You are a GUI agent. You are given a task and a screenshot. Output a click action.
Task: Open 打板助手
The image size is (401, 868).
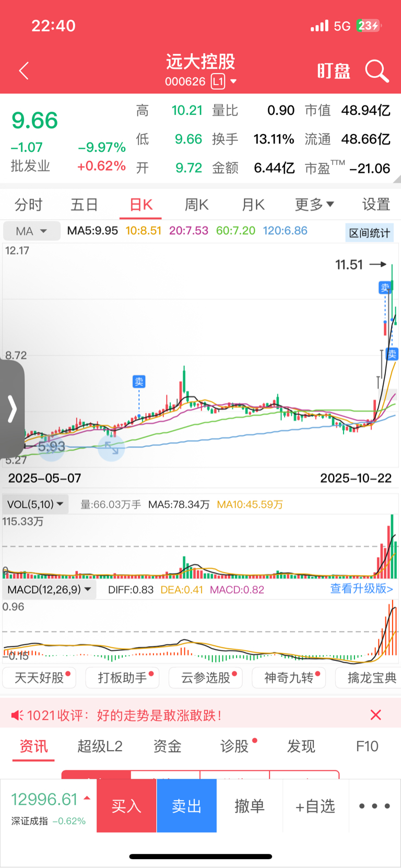pos(122,677)
